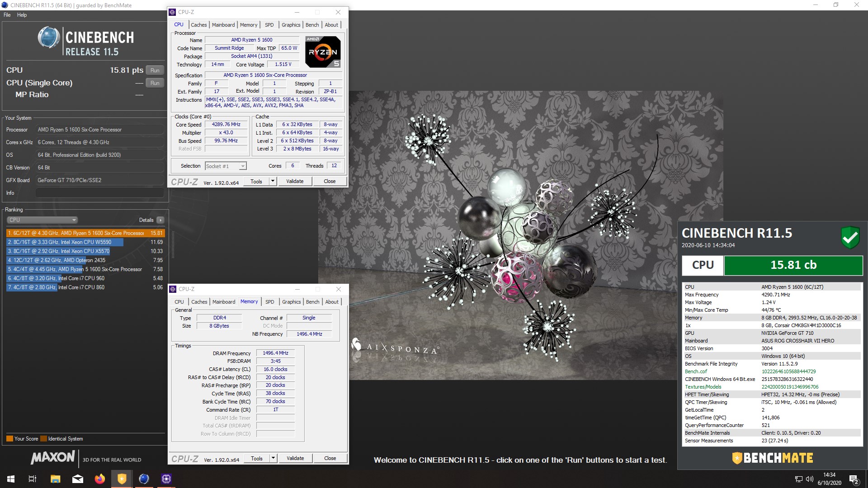Open Bench tab in bottom CPU-Z

coord(312,302)
